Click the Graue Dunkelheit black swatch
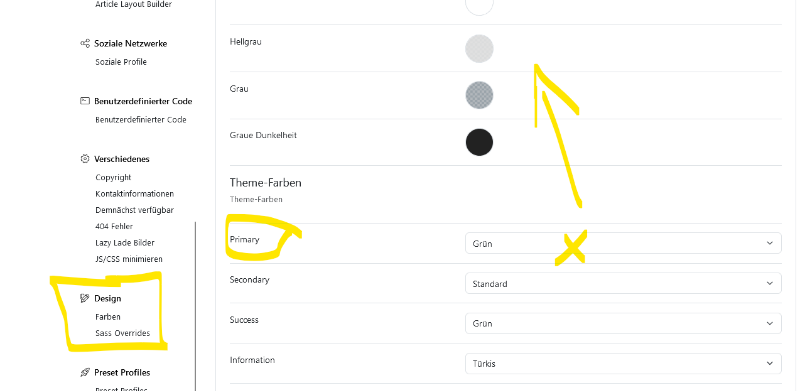 [479, 142]
